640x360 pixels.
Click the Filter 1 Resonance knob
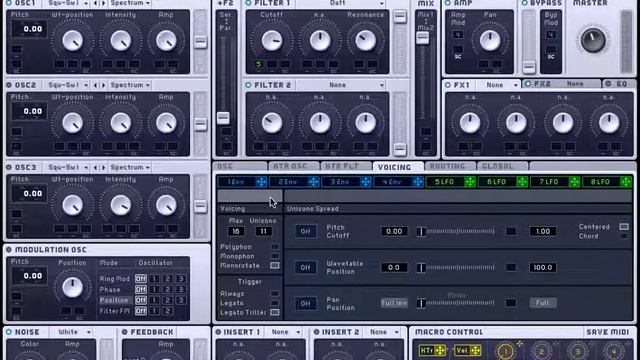pos(365,41)
